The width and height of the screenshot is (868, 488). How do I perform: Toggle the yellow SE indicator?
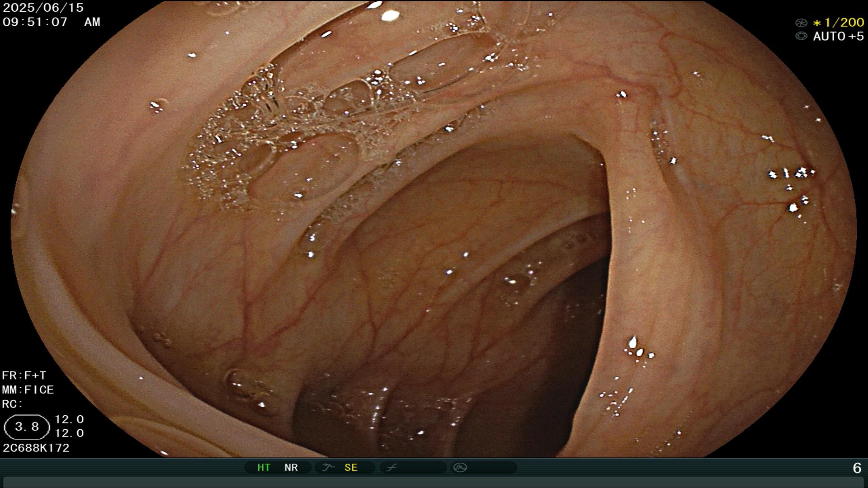click(351, 468)
